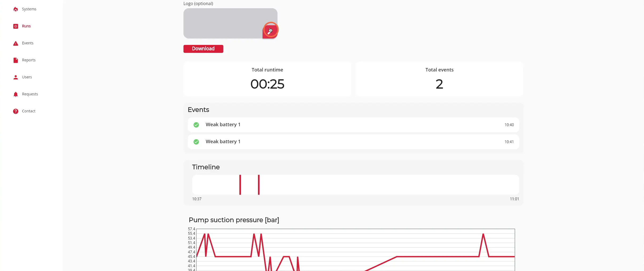Click the 45.4 y-axis label
Viewport: 644px width, 271px height.
(x=192, y=257)
